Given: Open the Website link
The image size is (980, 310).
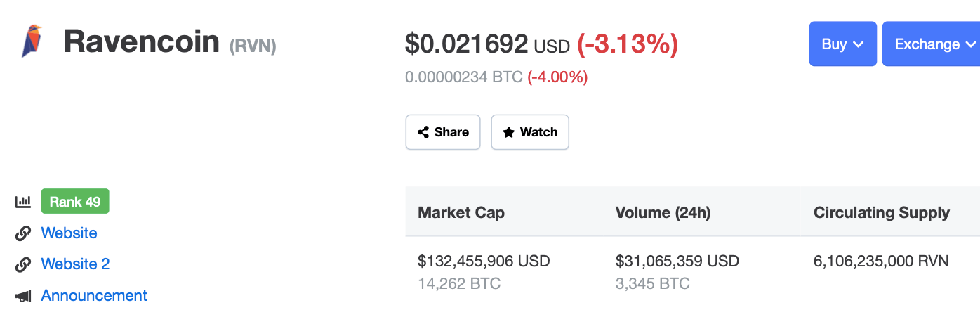Looking at the screenshot, I should coord(69,233).
